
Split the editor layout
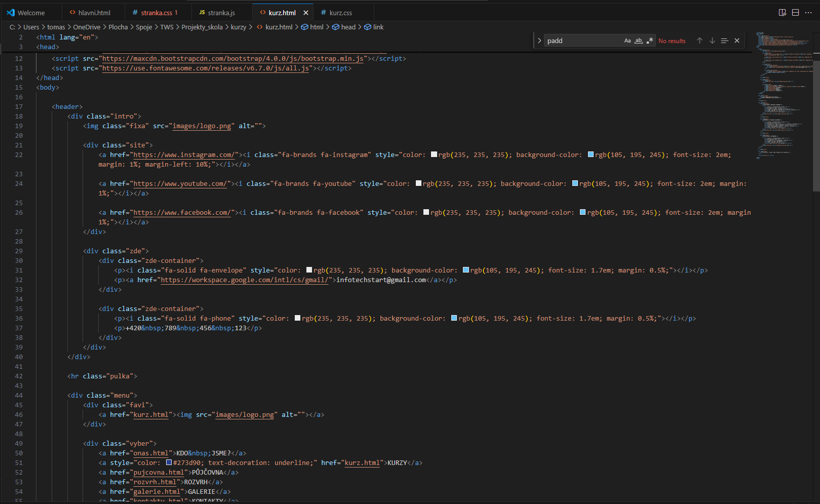coord(795,13)
